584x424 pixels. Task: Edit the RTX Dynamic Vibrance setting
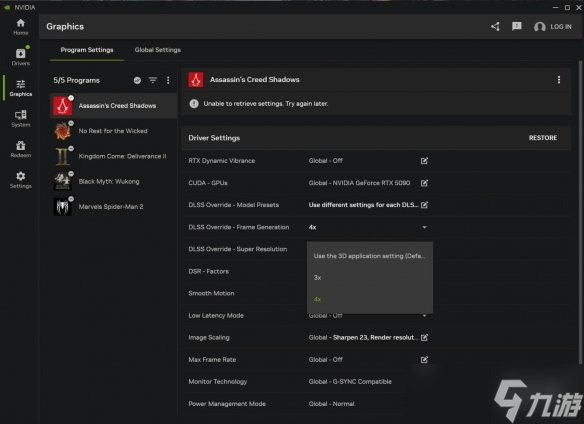(424, 161)
